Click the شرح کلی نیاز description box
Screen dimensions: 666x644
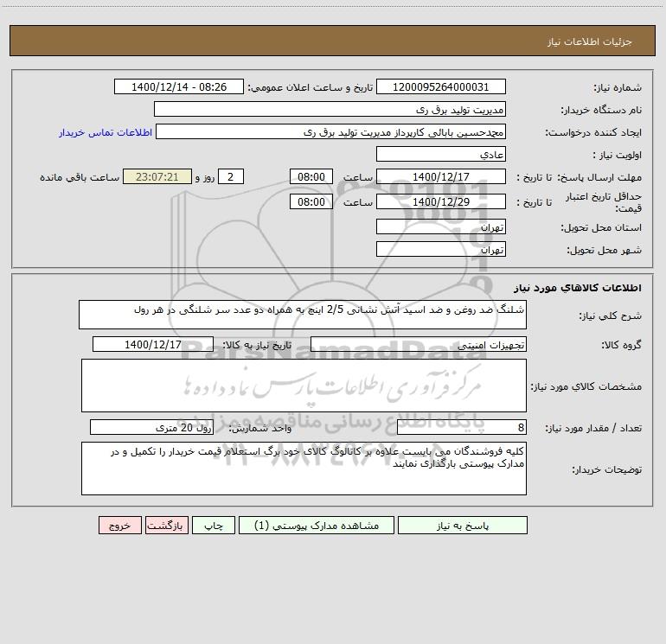(303, 315)
